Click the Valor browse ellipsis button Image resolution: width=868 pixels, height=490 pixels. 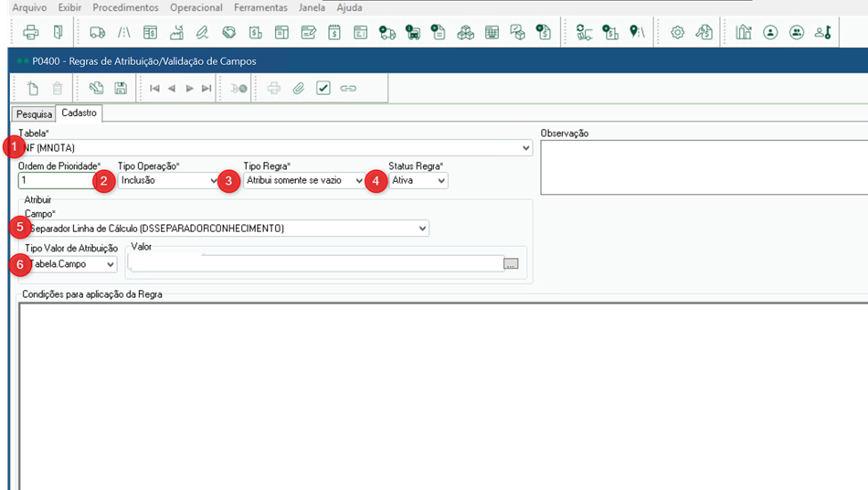tap(511, 263)
